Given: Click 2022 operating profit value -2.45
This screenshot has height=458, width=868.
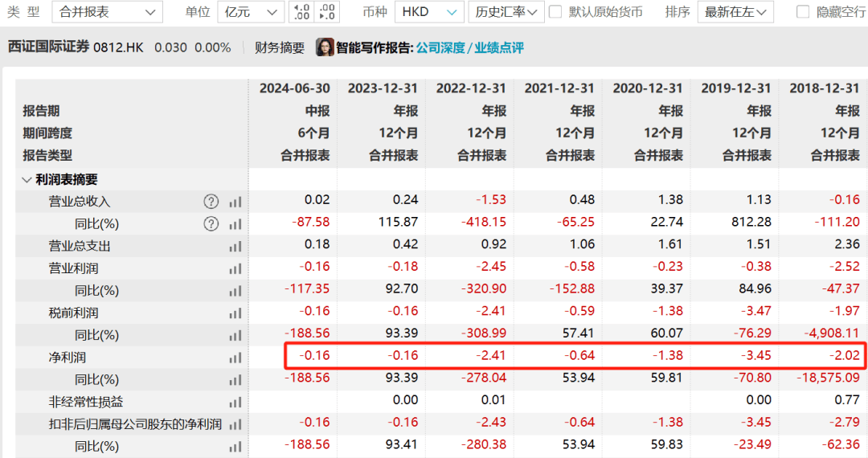Looking at the screenshot, I should pyautogui.click(x=491, y=267).
